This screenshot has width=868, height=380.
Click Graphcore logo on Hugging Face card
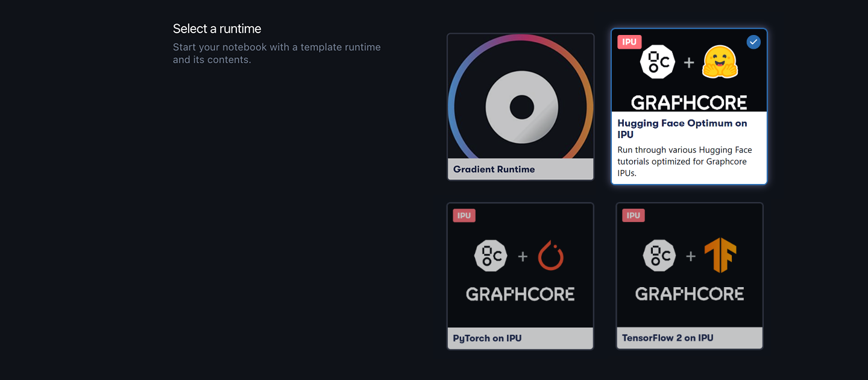657,63
